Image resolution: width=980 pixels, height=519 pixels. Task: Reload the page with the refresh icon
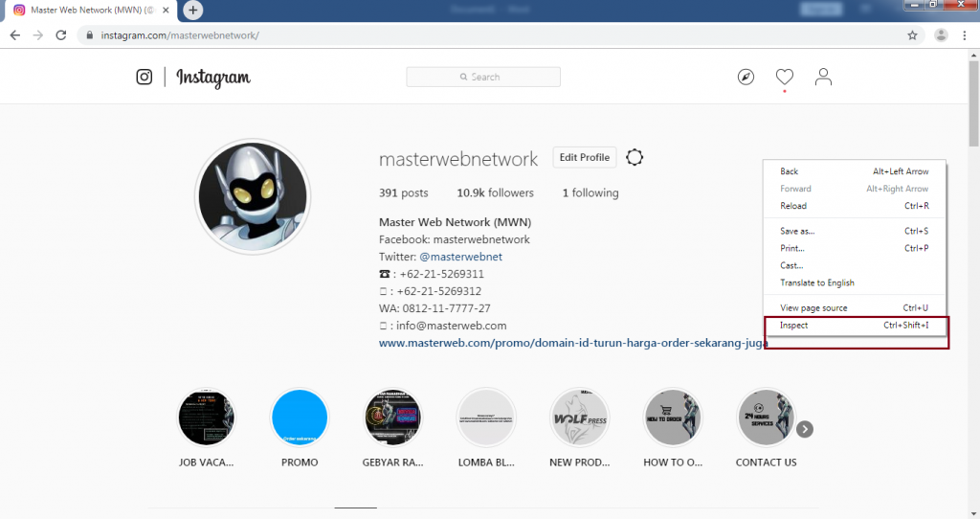click(x=60, y=35)
